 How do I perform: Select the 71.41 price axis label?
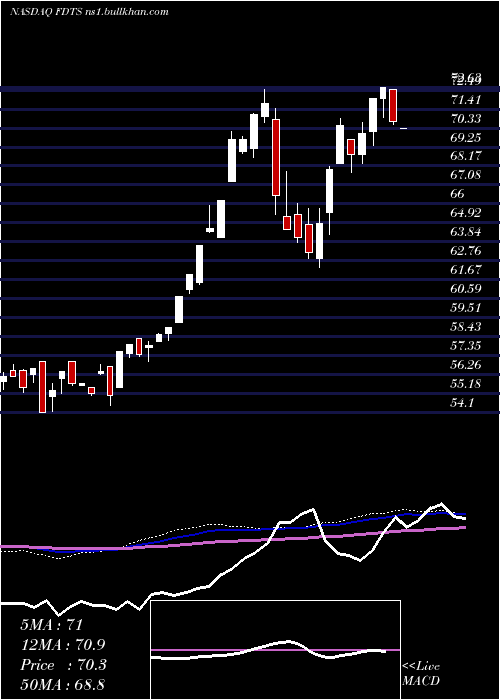click(466, 100)
